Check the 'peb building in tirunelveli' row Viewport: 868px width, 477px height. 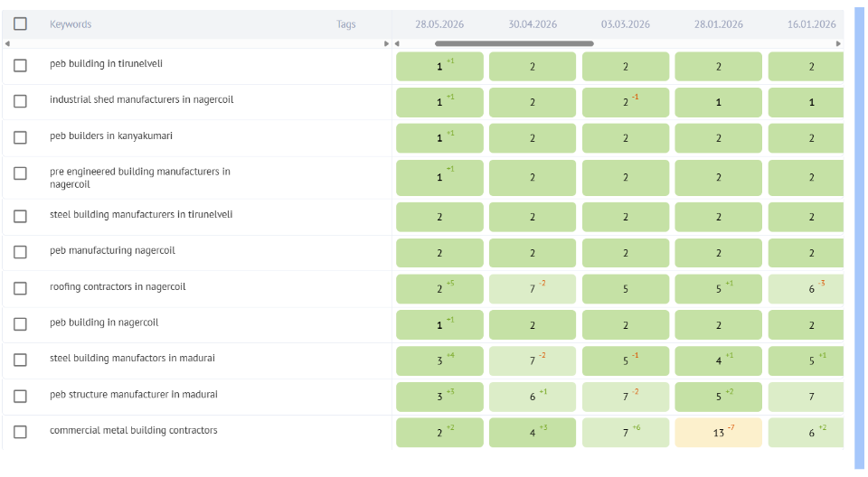[x=21, y=65]
